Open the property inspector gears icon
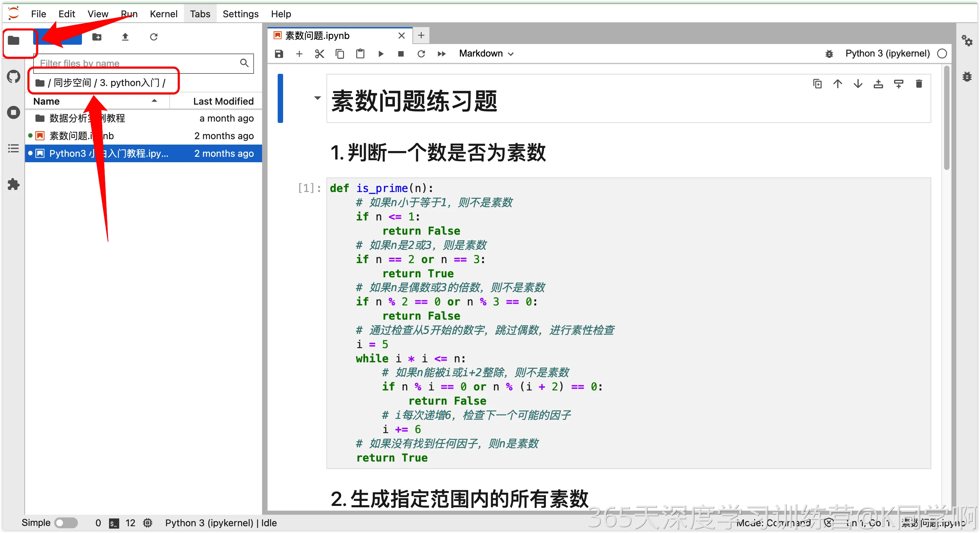This screenshot has height=533, width=980. click(967, 40)
